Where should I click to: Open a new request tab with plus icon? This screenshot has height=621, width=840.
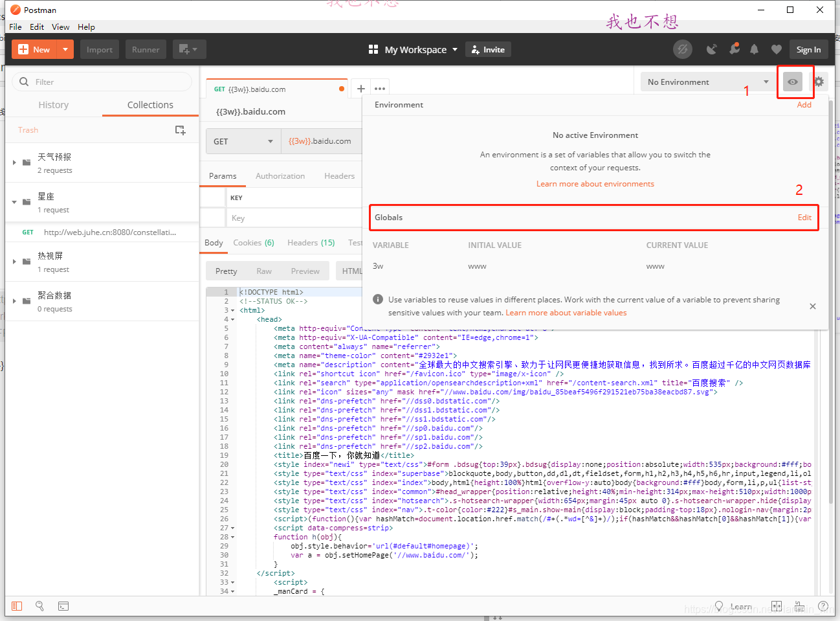(x=361, y=89)
